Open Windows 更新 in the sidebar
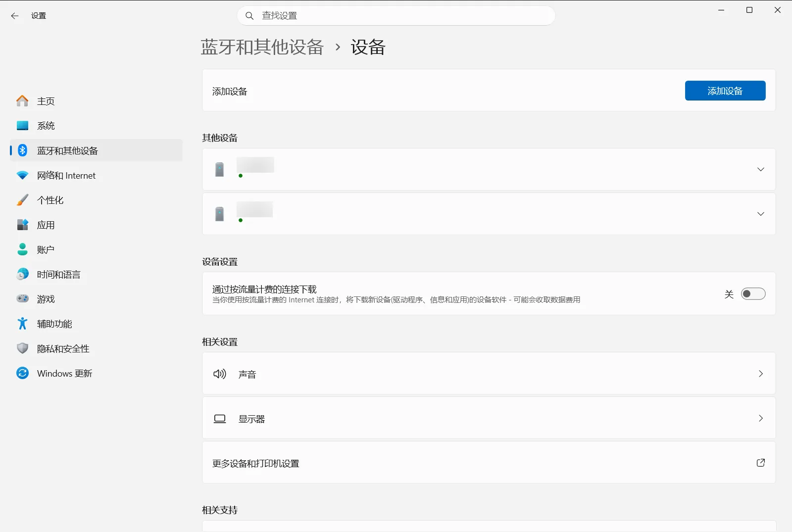Viewport: 792px width, 532px height. 97,373
